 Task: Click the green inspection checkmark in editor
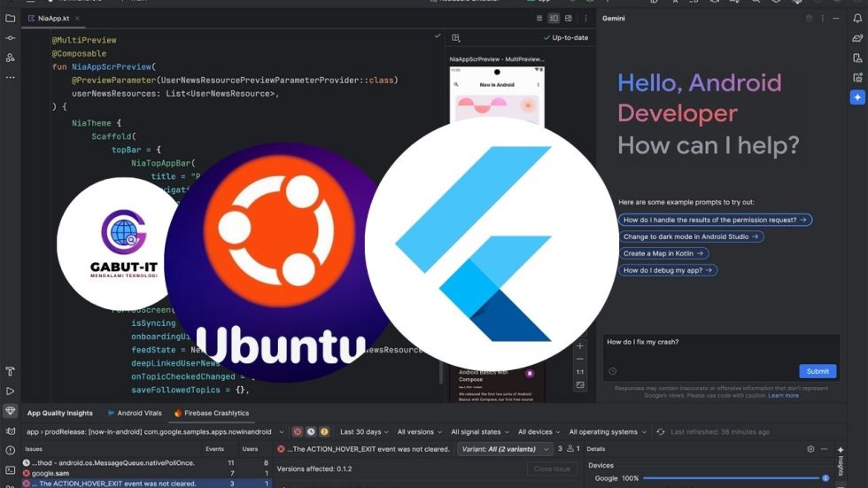click(438, 36)
